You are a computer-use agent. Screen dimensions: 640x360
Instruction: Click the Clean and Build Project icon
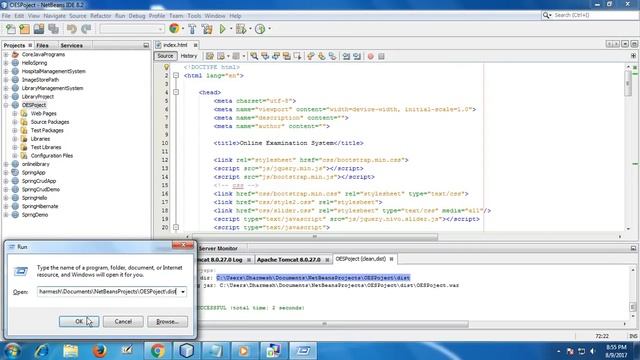[x=207, y=29]
